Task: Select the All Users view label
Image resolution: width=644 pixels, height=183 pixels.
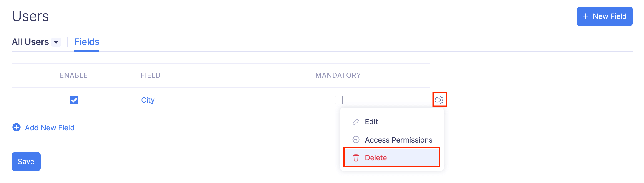Action: tap(30, 42)
